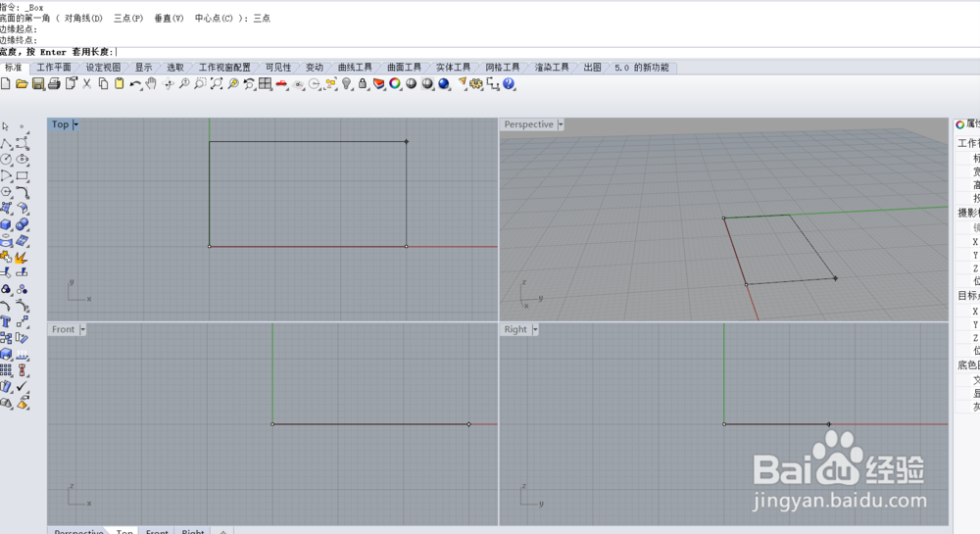Open the Edit layers icon
980x534 pixels.
[378, 83]
